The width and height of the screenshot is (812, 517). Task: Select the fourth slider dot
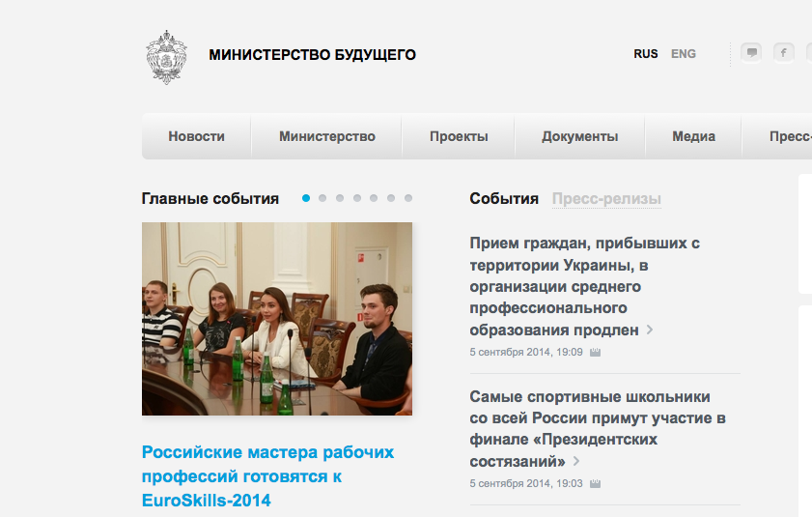tap(357, 198)
